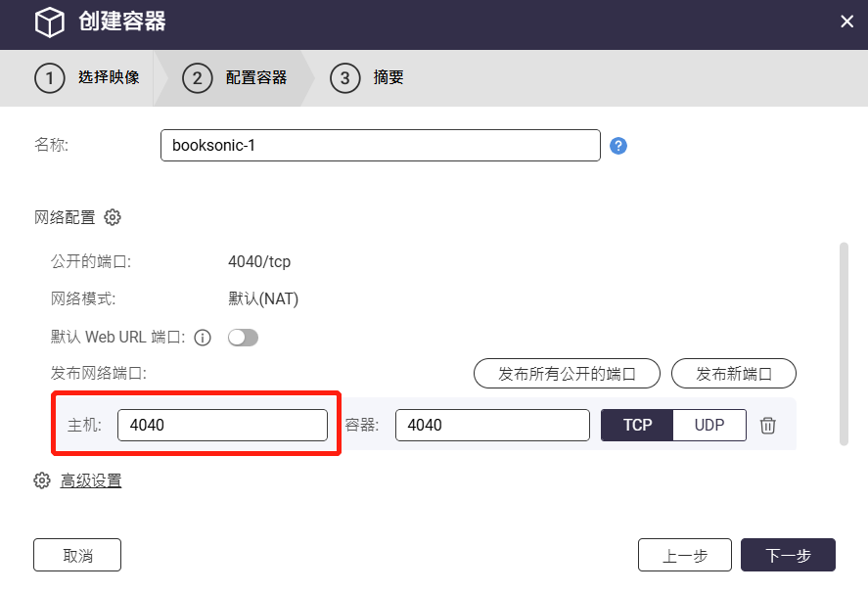
Task: Click the help question mark beside the name field
Action: [x=617, y=145]
